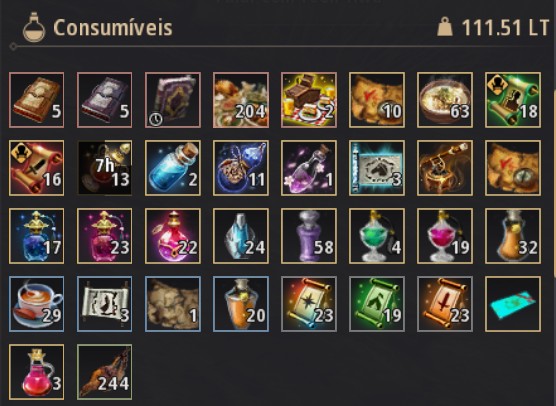This screenshot has width=556, height=406.
Task: Pick the blue perfume bottle with 17
Action: click(37, 236)
